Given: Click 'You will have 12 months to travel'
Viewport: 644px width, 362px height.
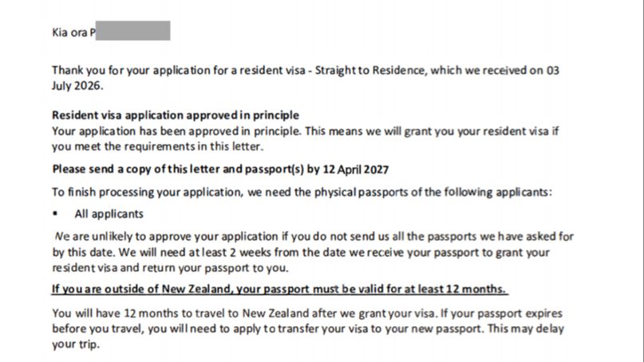Looking at the screenshot, I should point(143,313).
